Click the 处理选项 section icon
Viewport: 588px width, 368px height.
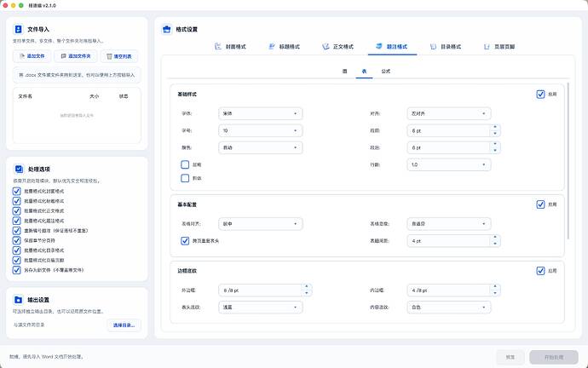(19, 169)
